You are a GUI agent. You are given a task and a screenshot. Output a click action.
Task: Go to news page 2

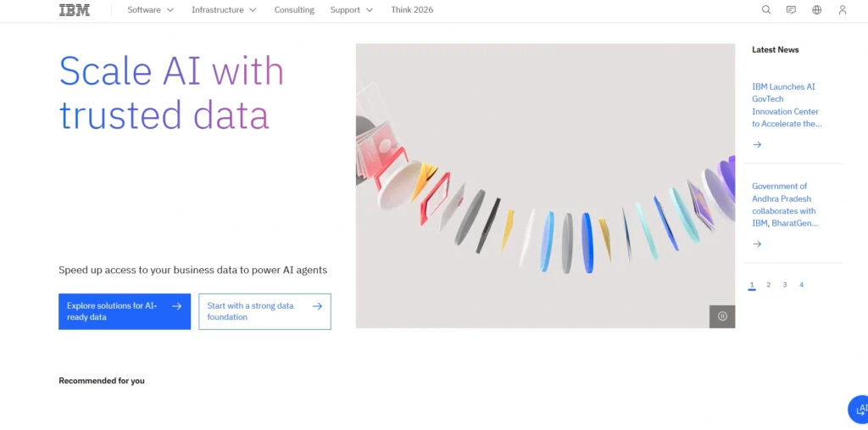[x=768, y=285]
